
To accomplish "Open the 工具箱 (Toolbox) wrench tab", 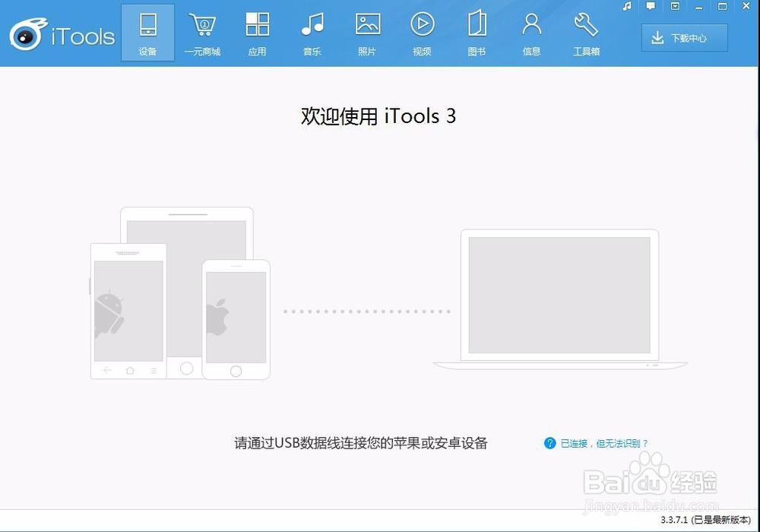I will (x=587, y=33).
